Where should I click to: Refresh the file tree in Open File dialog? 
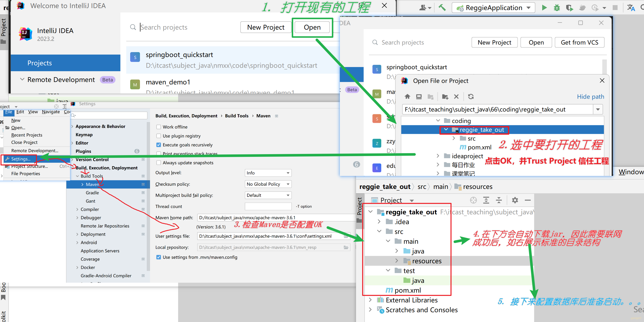471,96
